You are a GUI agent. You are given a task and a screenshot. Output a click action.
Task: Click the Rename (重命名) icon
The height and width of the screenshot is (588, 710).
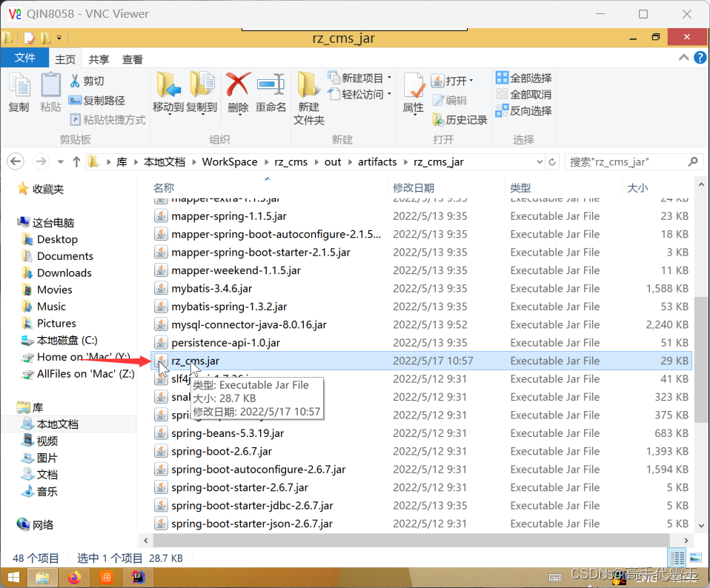point(271,93)
